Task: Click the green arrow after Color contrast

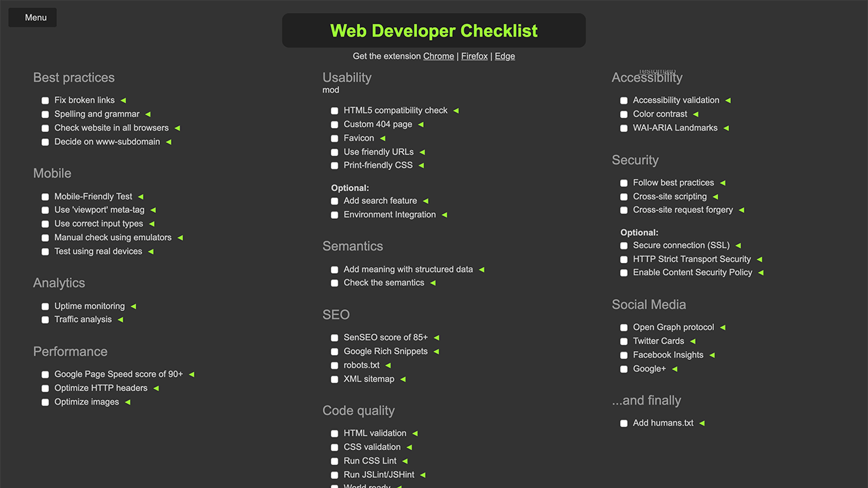Action: (x=696, y=115)
